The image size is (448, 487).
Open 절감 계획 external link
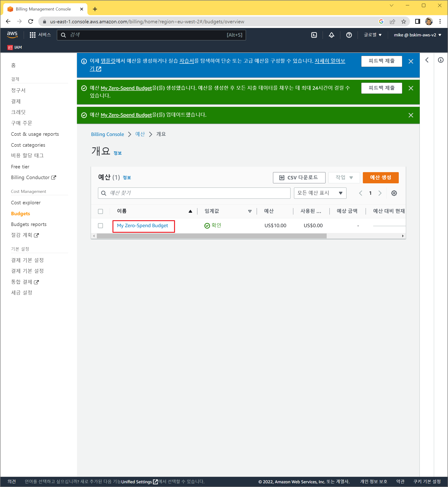(x=25, y=235)
